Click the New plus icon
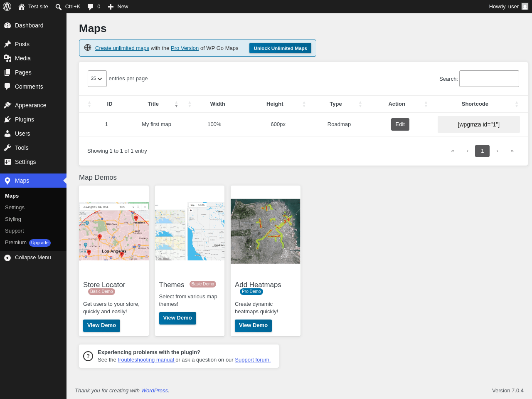Screen dimensions: 532x399 (x=111, y=7)
